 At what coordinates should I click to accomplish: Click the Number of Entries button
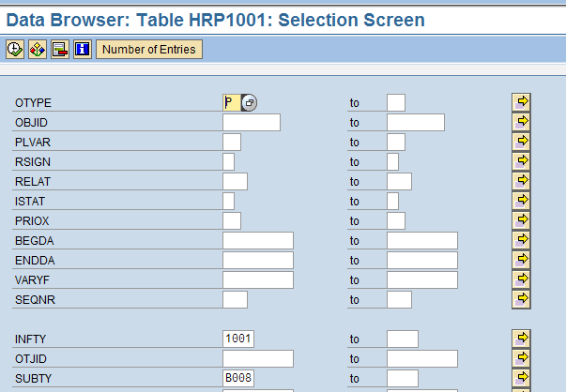148,49
